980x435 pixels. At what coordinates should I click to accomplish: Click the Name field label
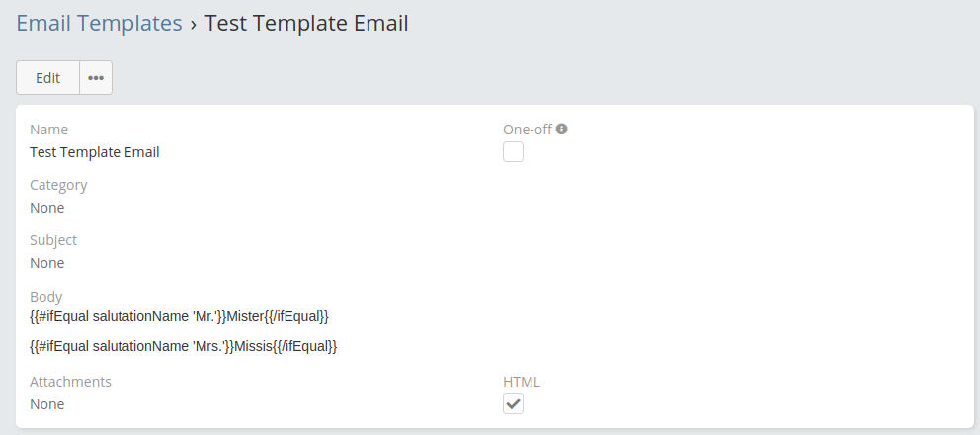coord(49,130)
